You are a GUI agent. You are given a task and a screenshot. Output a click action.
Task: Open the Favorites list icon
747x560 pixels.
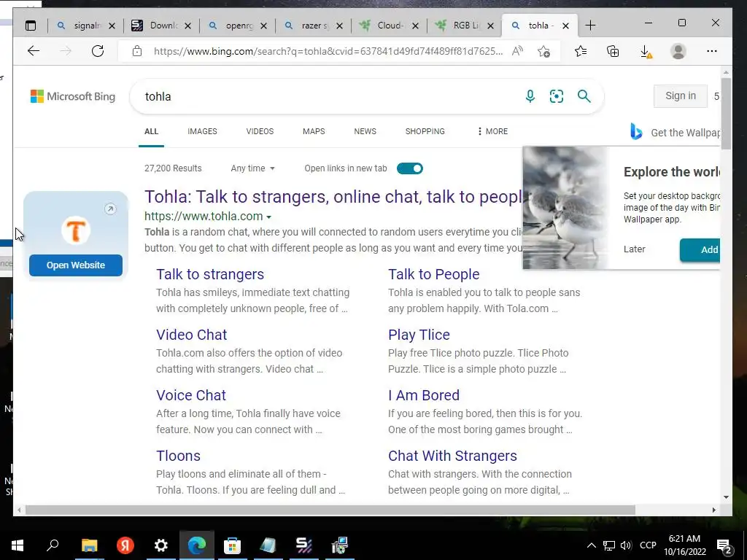[x=580, y=51]
